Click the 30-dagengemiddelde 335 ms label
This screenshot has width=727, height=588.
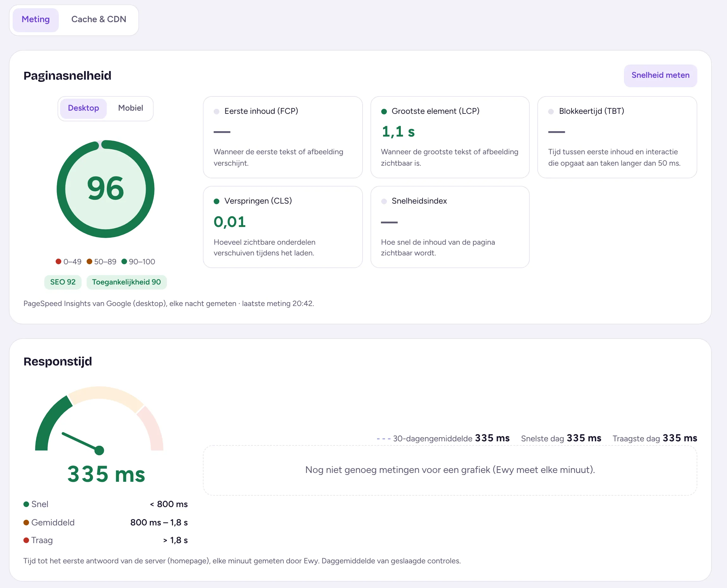(443, 438)
